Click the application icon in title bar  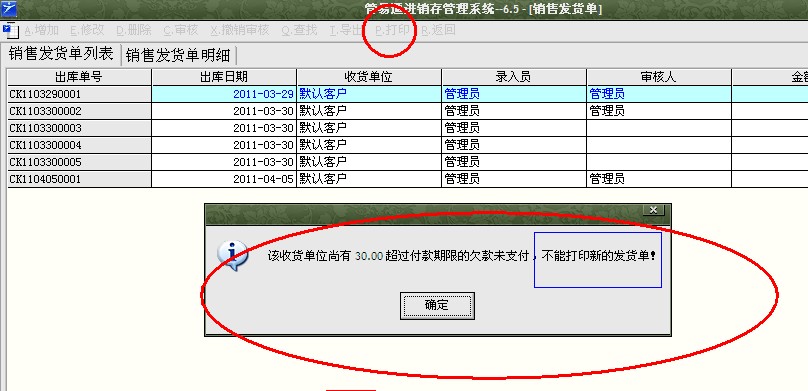8,9
